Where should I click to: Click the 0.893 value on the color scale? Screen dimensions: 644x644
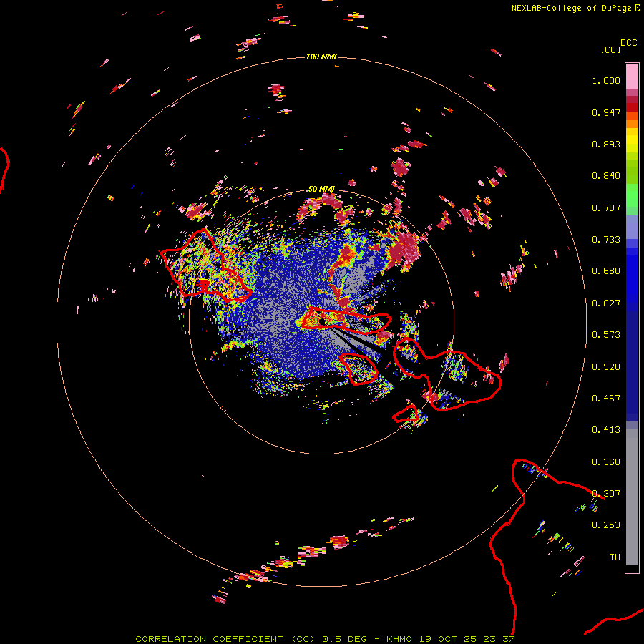coord(606,144)
